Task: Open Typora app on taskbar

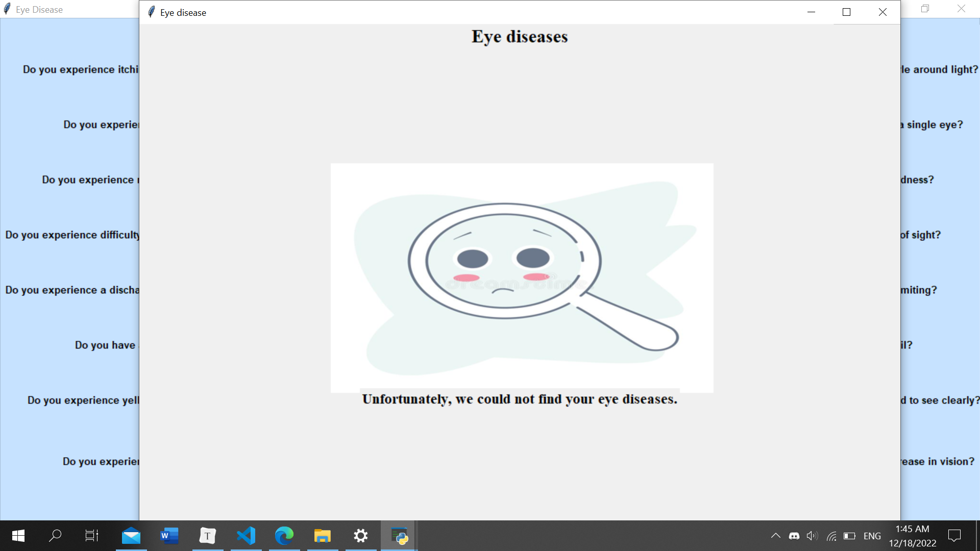Action: point(207,536)
